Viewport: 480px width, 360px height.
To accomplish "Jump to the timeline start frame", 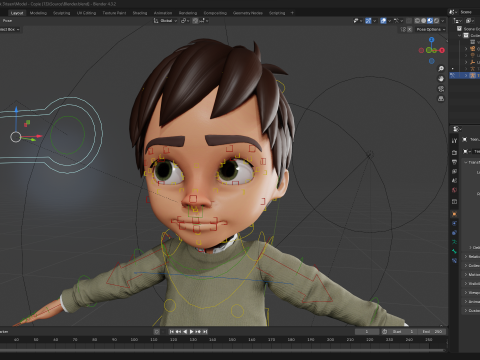I will pyautogui.click(x=172, y=331).
